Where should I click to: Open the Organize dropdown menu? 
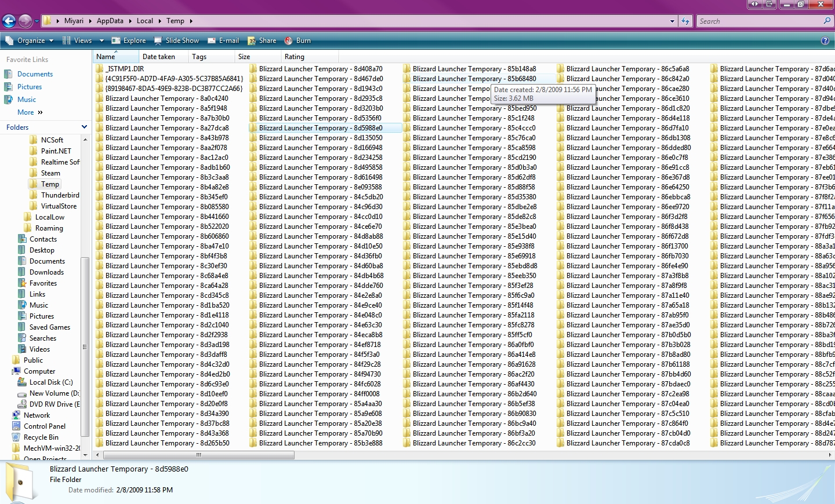click(30, 41)
